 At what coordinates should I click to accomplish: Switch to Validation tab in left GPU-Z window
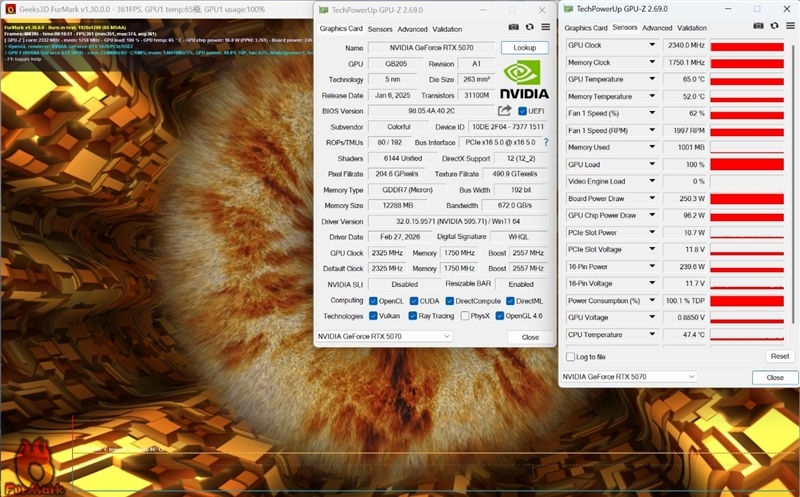447,29
